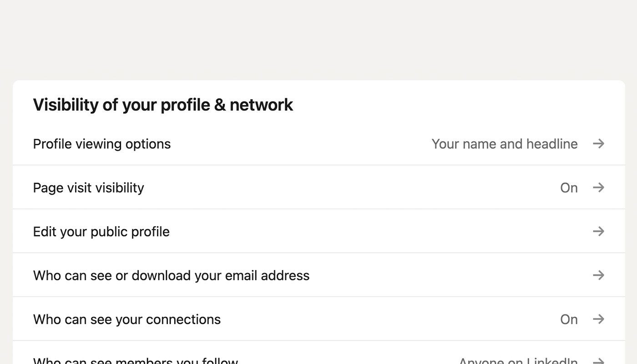Click the arrow beside Page visit visibility
The image size is (637, 364).
(599, 187)
